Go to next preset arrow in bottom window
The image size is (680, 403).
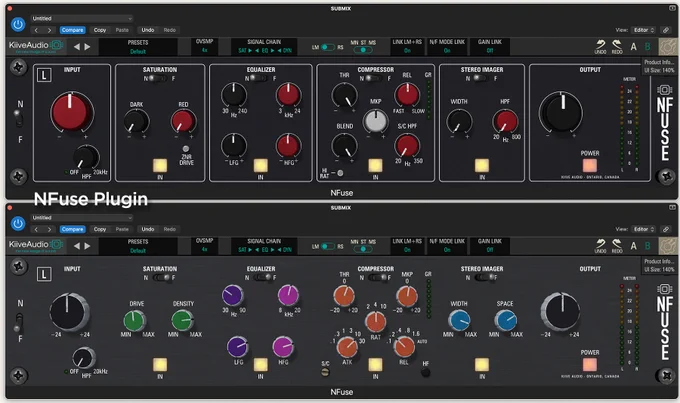coord(87,246)
